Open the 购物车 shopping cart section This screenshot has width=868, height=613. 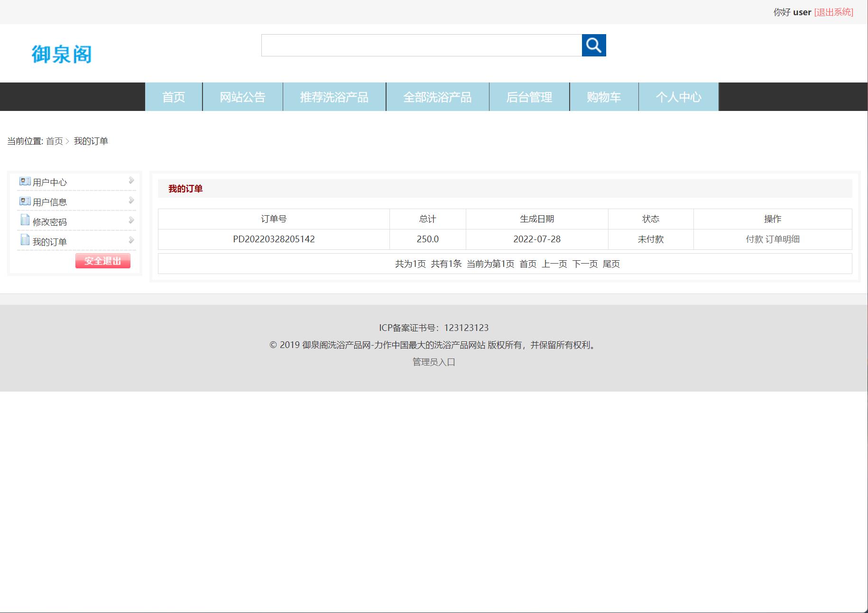tap(604, 97)
